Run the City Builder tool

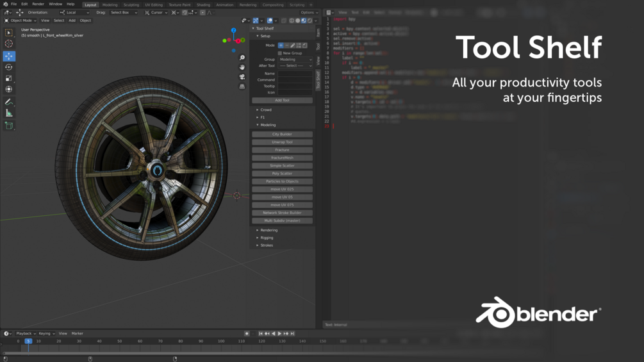[282, 134]
